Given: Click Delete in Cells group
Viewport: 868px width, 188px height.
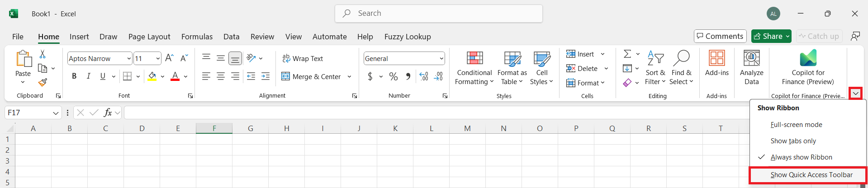Looking at the screenshot, I should click(x=582, y=69).
